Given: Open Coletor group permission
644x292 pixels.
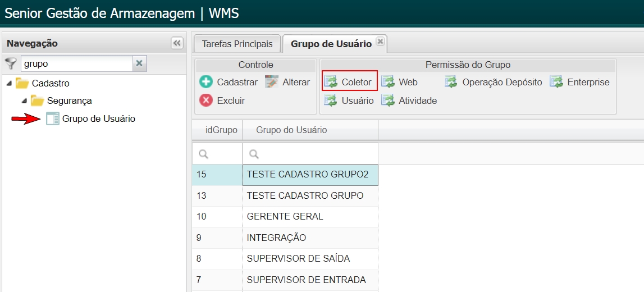Looking at the screenshot, I should pyautogui.click(x=350, y=82).
